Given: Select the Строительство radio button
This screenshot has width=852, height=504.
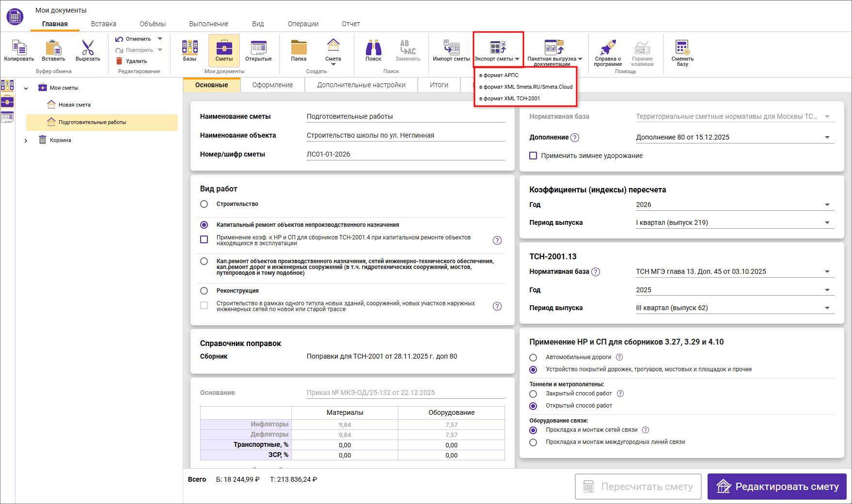Looking at the screenshot, I should (204, 204).
